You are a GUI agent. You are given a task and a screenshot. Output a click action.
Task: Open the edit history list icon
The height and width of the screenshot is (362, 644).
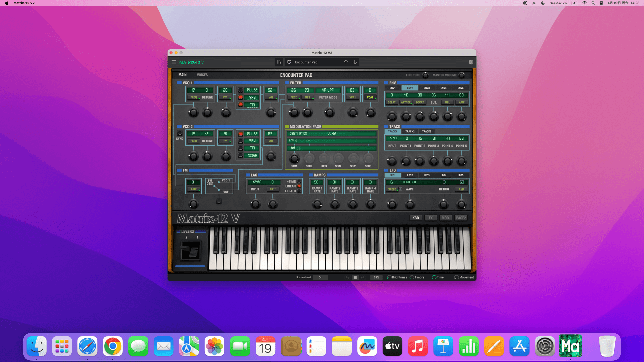pos(355,278)
